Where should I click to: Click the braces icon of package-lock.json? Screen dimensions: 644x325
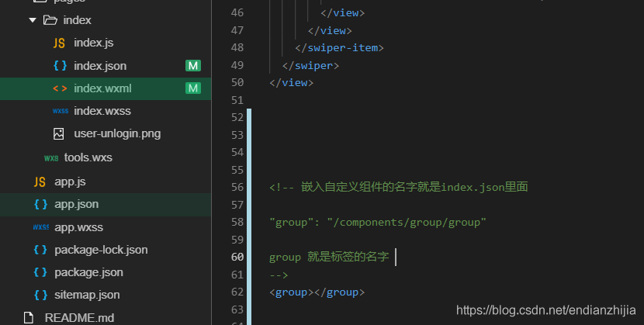click(40, 250)
